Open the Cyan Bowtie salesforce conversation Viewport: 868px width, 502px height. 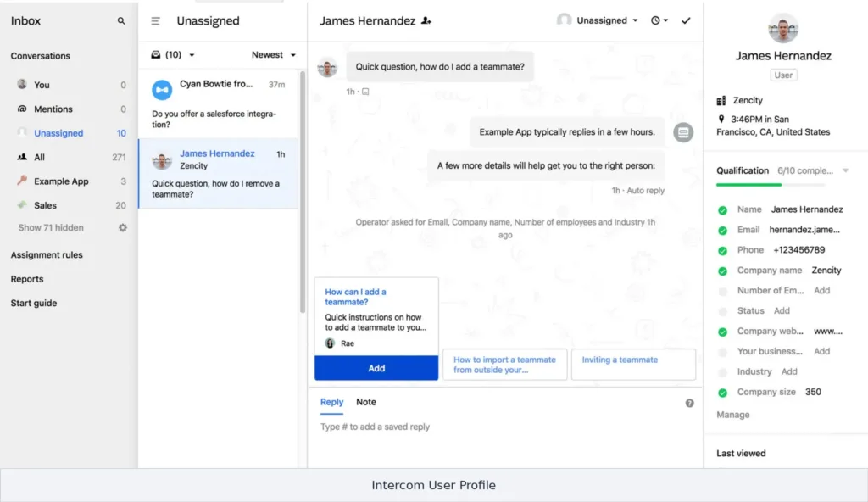click(218, 103)
